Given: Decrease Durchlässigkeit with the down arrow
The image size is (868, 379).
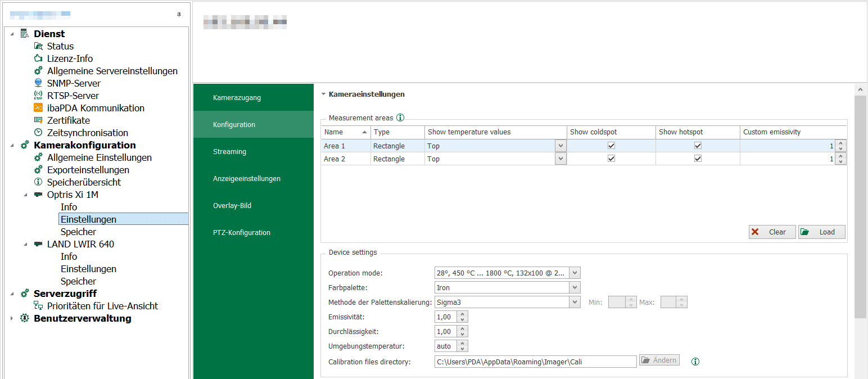Looking at the screenshot, I should coord(463,335).
